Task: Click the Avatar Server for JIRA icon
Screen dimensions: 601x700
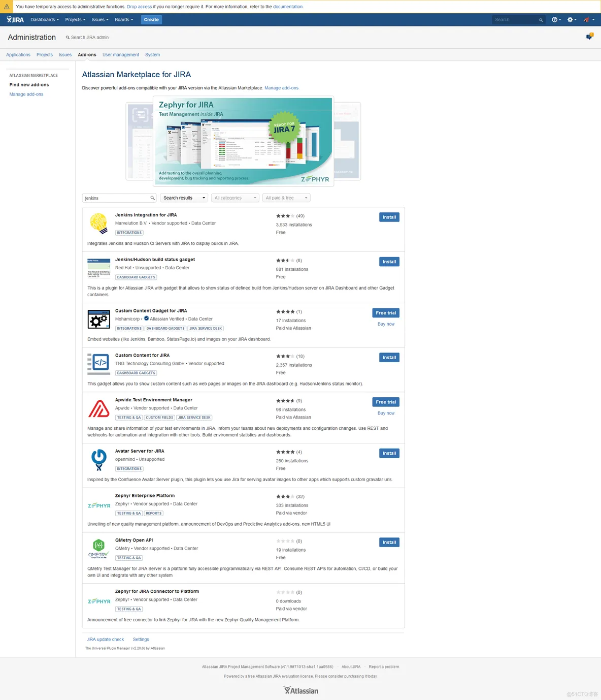Action: (x=98, y=459)
